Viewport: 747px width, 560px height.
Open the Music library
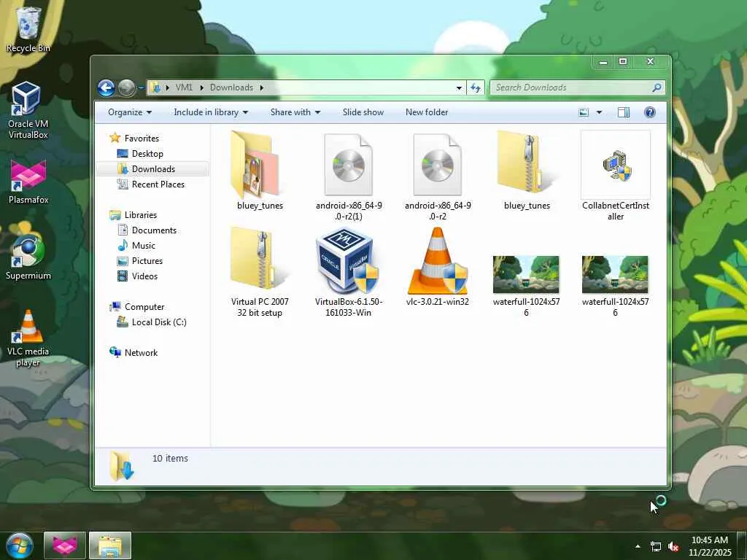point(144,245)
